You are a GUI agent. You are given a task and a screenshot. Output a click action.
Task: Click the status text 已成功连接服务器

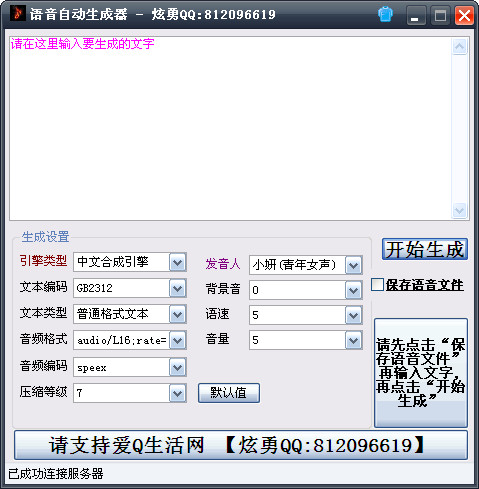pos(56,474)
